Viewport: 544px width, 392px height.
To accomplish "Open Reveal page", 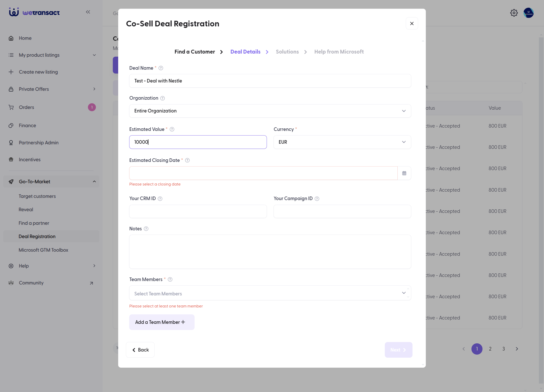I will [x=26, y=210].
